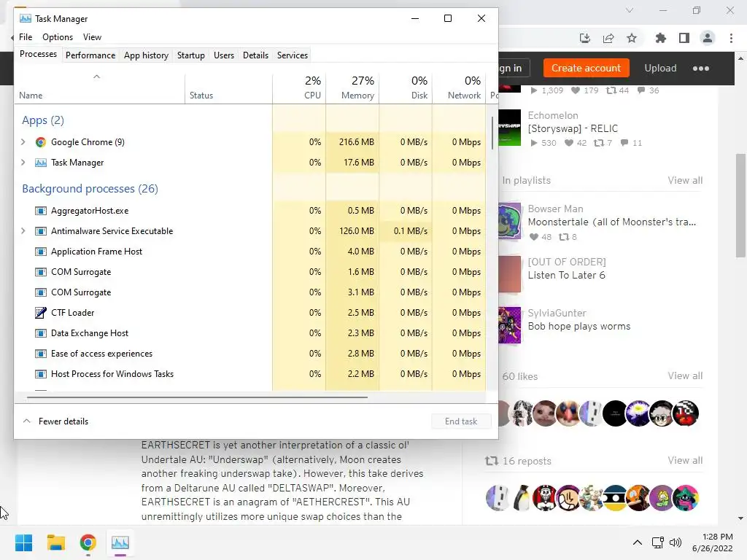This screenshot has width=747, height=560.
Task: Switch to the App history tab
Action: tap(146, 55)
